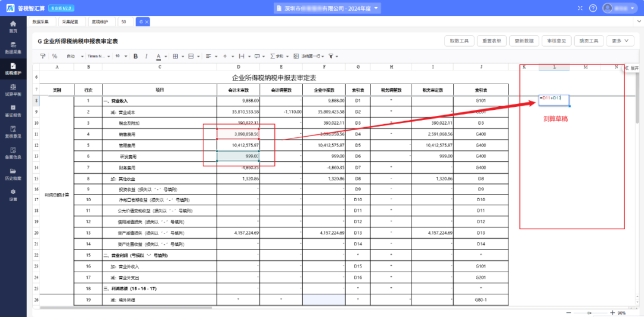
Task: Click the formula cell containing =D11+D13
Action: point(554,99)
